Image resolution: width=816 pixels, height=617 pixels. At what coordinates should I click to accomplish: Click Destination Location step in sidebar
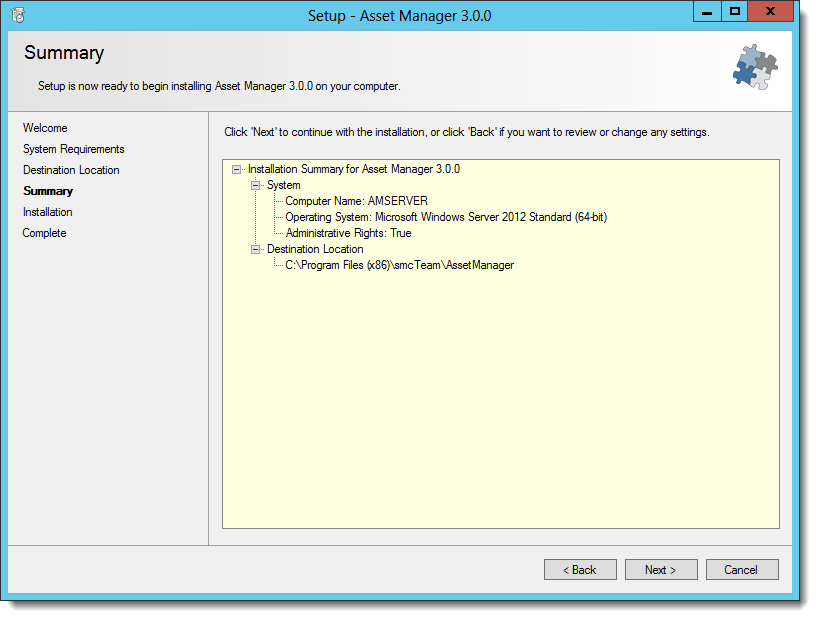[71, 170]
